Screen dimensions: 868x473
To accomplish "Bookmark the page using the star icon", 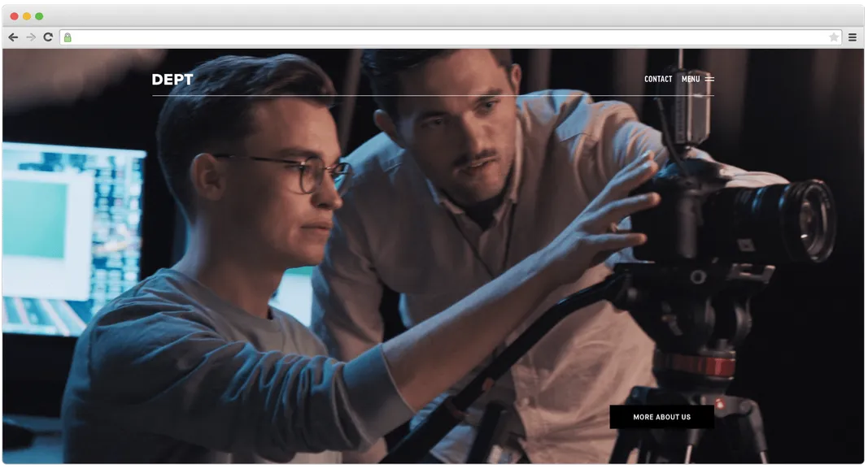I will click(x=833, y=37).
